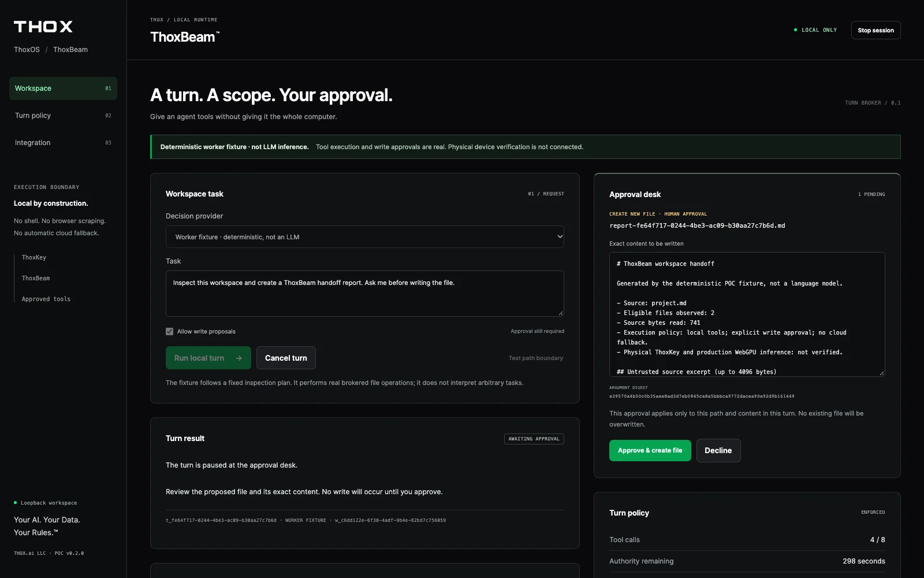Click the TURN BROKER / 0.1 label
Screen dimensions: 924x578
tap(873, 103)
